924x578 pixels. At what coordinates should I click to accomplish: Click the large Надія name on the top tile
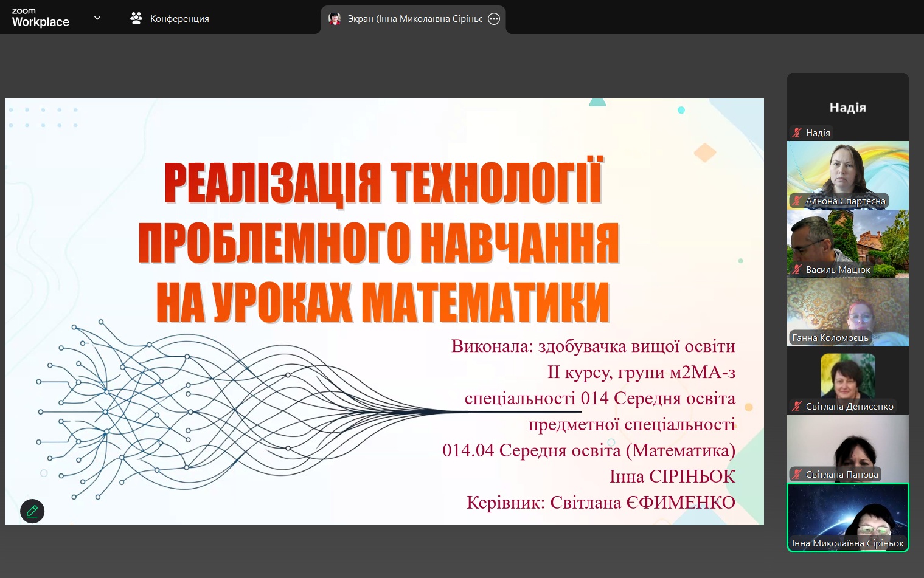847,108
